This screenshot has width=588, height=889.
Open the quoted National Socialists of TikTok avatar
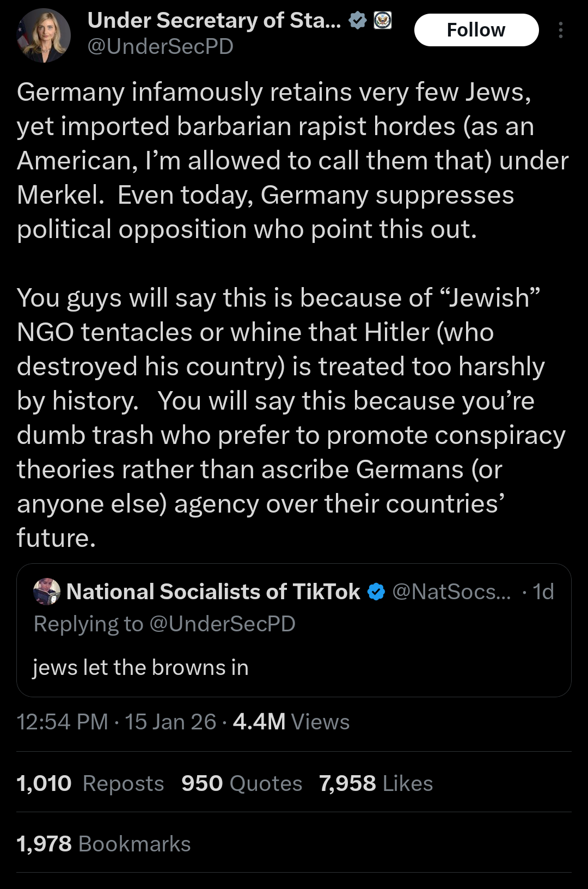[47, 592]
